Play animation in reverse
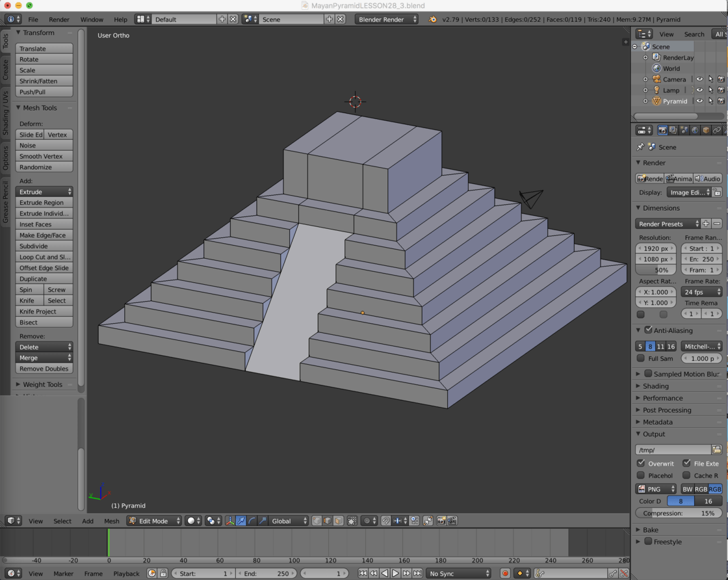 (384, 573)
